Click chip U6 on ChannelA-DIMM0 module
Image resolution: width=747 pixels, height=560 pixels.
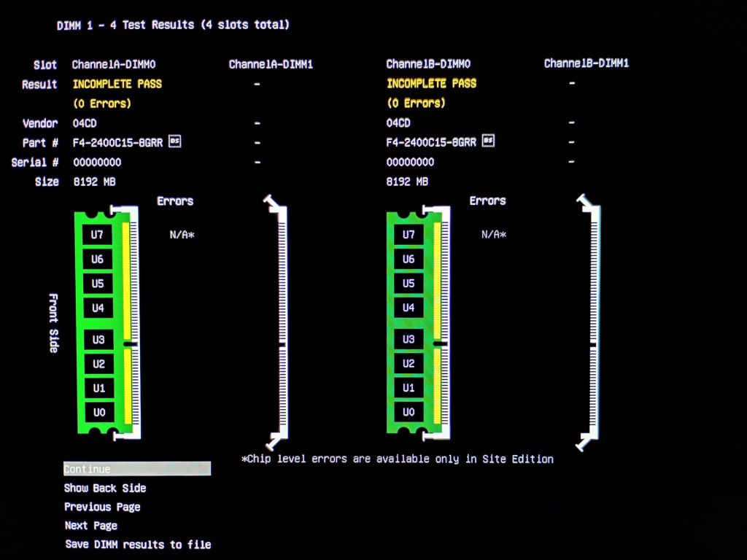pos(97,259)
